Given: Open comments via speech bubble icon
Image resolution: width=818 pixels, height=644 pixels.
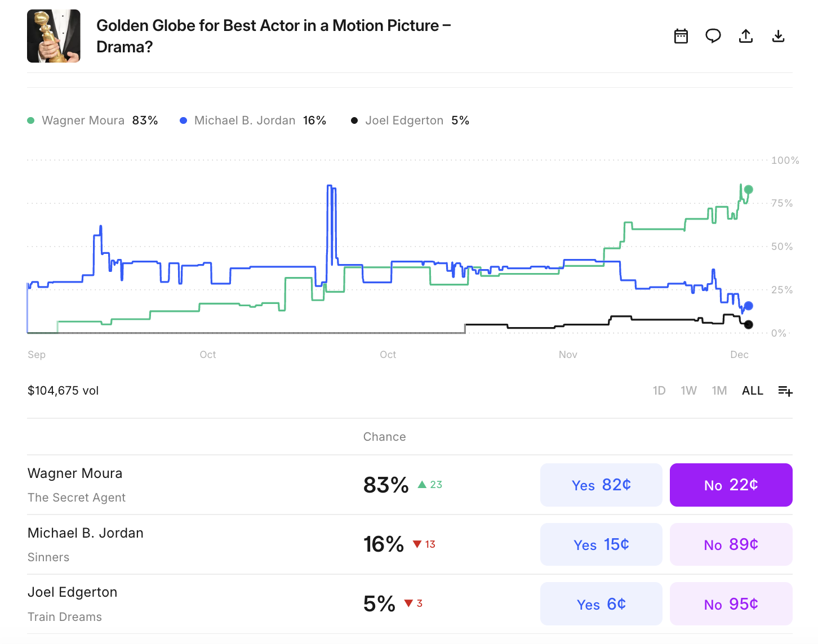Looking at the screenshot, I should coord(713,37).
